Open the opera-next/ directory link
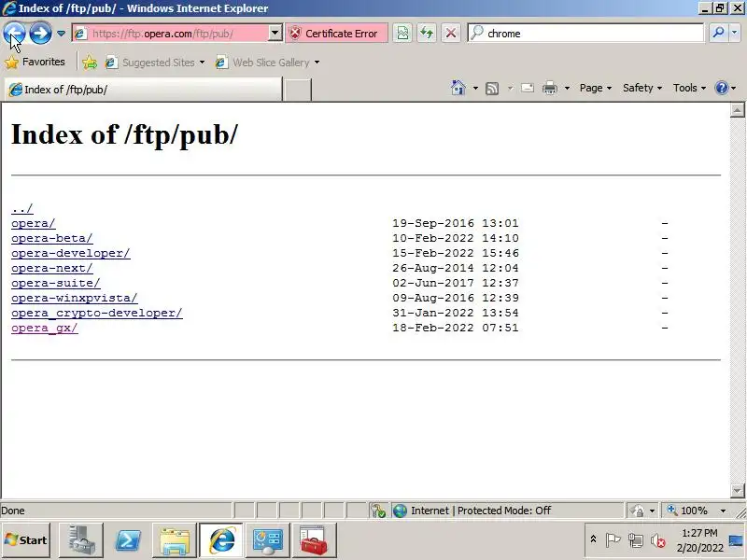Viewport: 747px width, 560px height. click(x=52, y=268)
